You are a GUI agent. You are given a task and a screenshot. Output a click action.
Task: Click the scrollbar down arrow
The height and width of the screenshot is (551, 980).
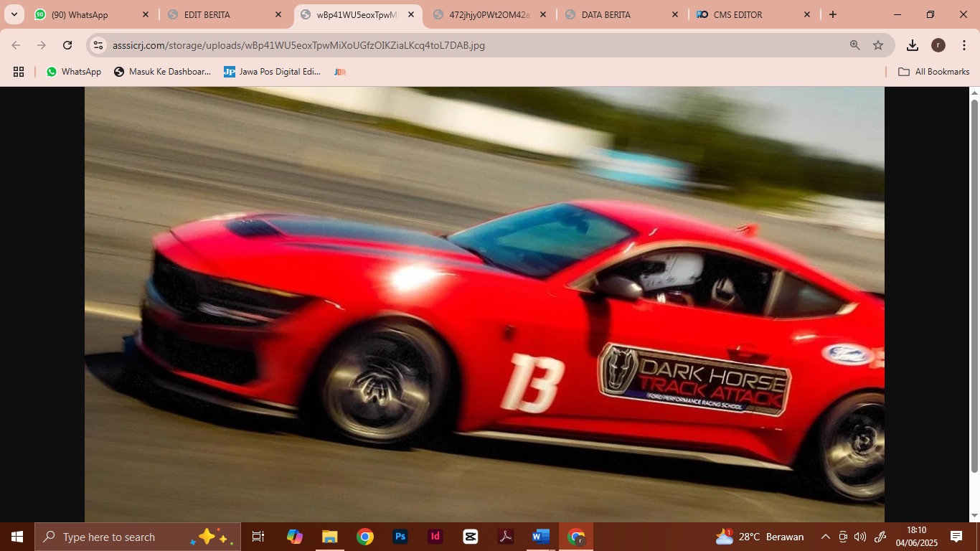click(974, 516)
